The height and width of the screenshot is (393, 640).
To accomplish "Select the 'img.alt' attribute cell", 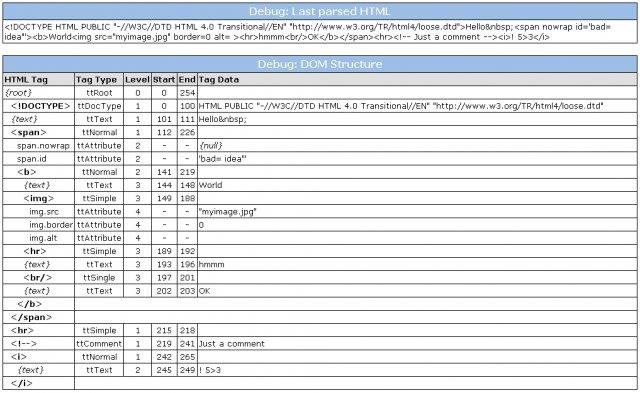I will (38, 238).
